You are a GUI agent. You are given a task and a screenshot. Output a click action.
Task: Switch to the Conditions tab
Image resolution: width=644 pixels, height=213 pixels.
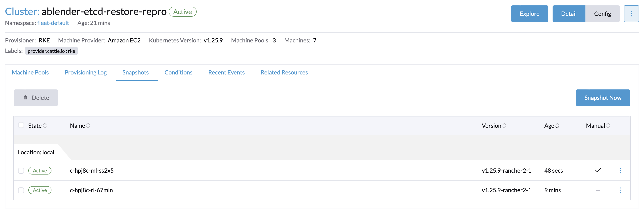[178, 72]
